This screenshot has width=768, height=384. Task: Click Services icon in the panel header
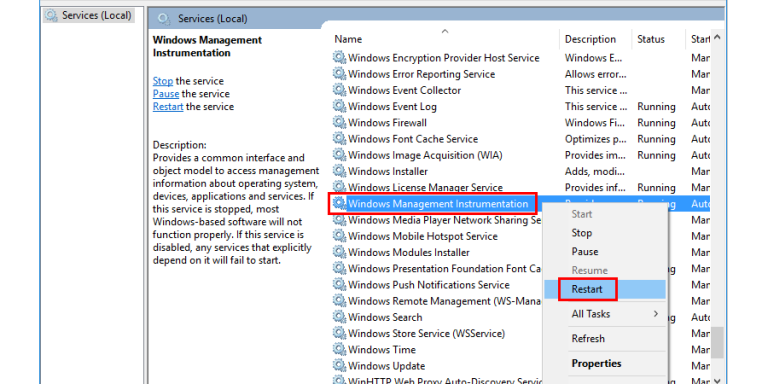[165, 19]
